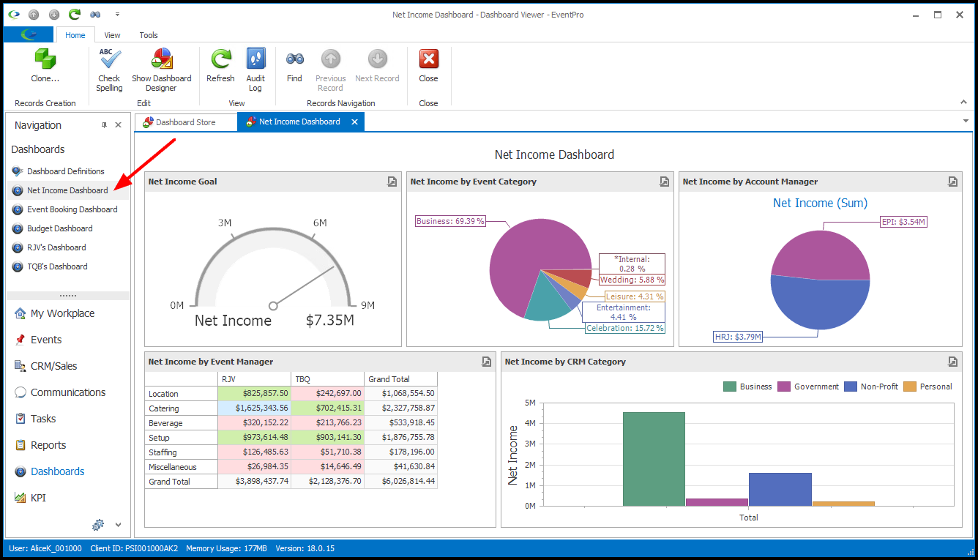Click Memory Usage in status bar
The width and height of the screenshot is (978, 560).
coord(226,548)
